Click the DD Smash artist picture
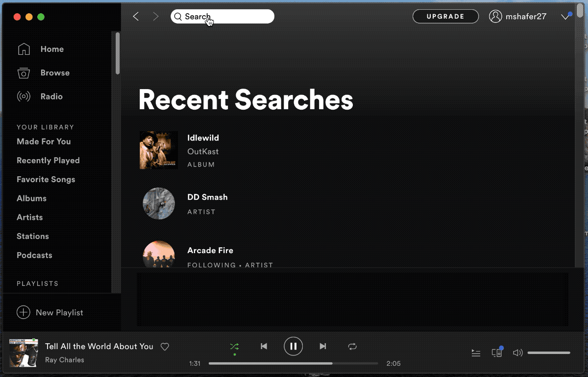588x377 pixels. point(159,203)
